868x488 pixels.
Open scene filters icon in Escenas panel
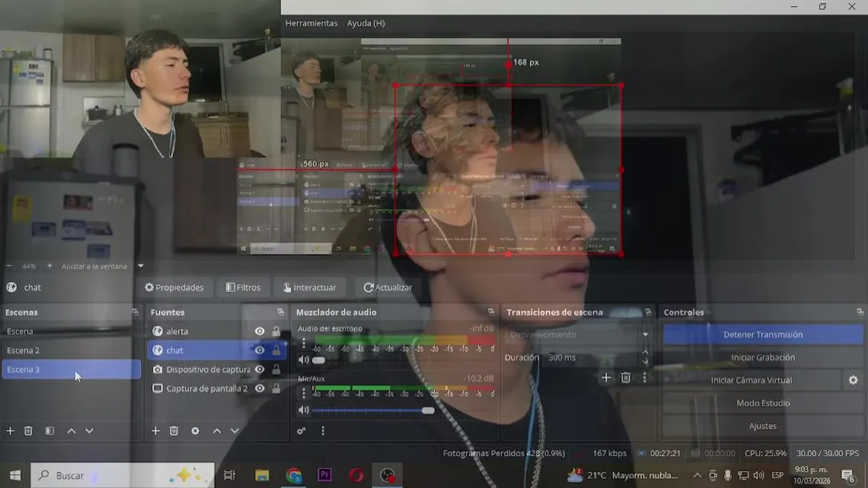tap(50, 431)
